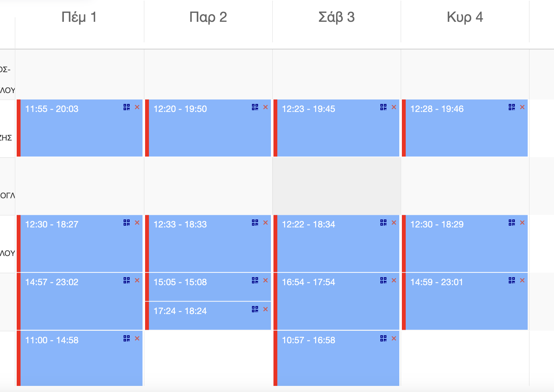
Task: Delete the 17:24 - 18:24 shift
Action: [265, 309]
